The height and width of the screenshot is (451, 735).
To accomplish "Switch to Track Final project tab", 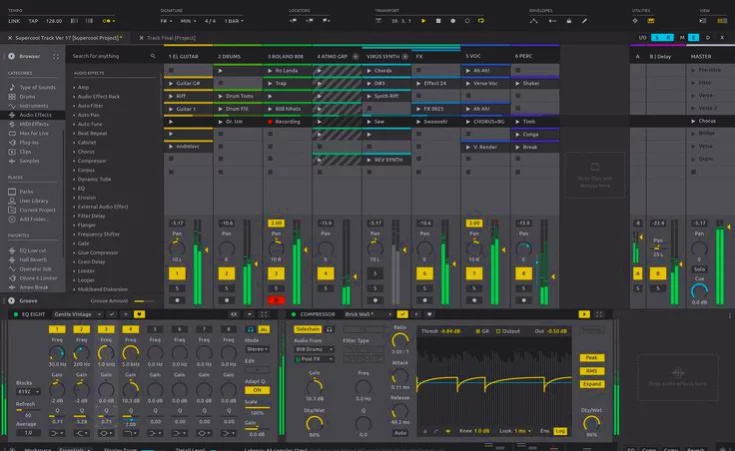I will [171, 38].
